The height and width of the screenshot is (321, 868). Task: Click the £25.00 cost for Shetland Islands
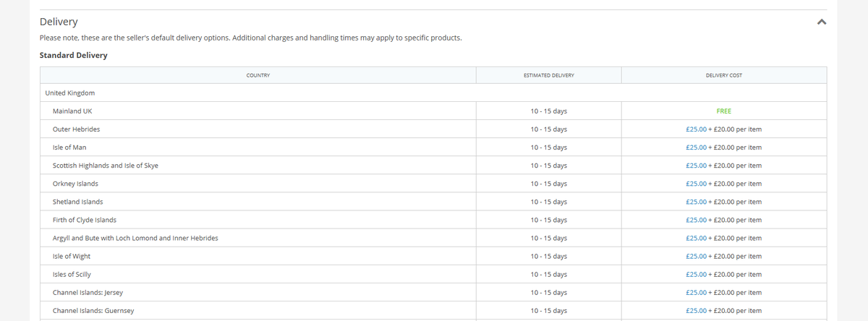click(x=697, y=202)
